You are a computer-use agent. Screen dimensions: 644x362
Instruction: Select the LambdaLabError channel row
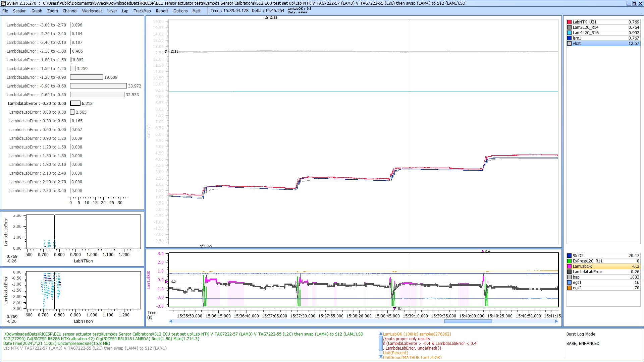click(x=587, y=272)
